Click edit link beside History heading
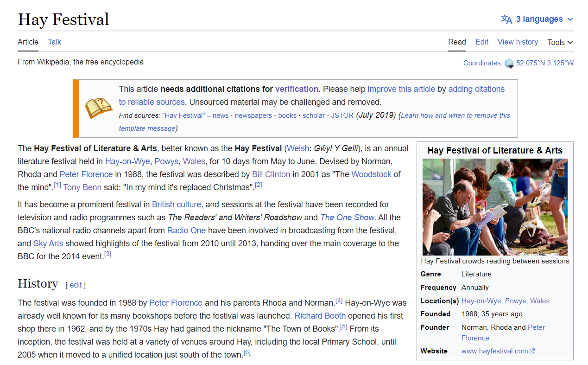Viewport: 588px width, 365px height. tap(76, 285)
